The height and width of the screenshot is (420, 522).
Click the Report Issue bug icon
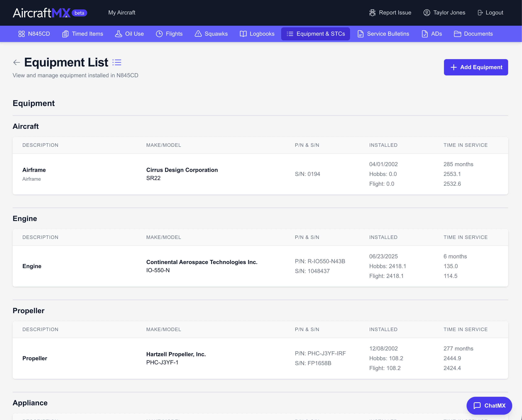coord(372,13)
